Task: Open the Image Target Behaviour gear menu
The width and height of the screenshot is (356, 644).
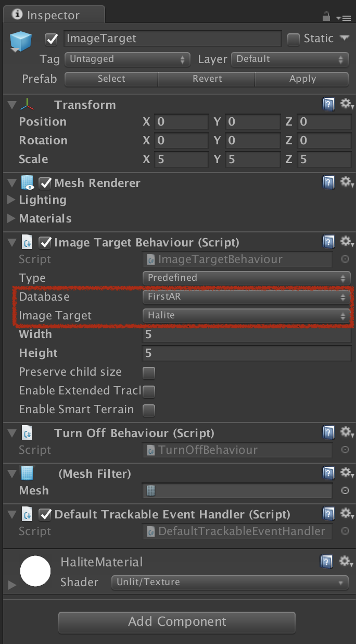Action: coord(347,242)
